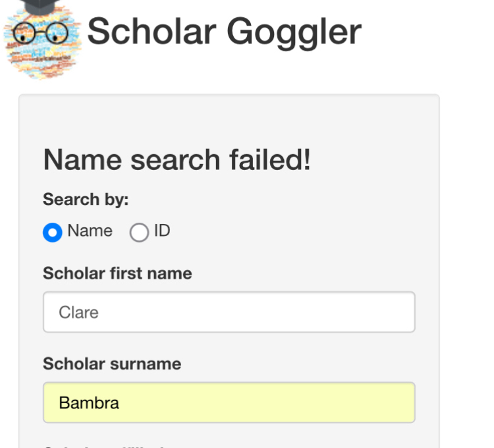Select the ID radio button

point(139,233)
